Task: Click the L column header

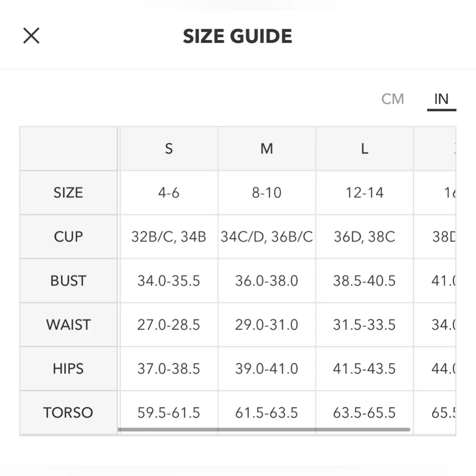Action: 364,149
